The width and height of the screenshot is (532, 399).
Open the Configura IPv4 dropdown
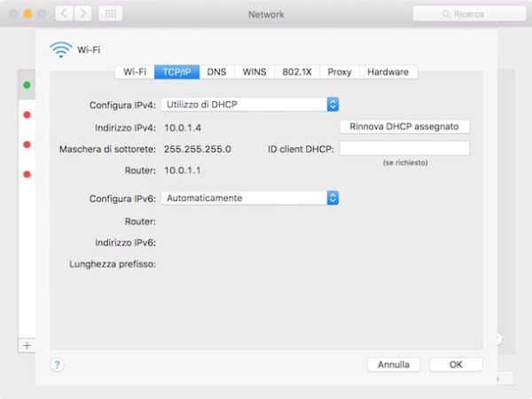tap(250, 105)
